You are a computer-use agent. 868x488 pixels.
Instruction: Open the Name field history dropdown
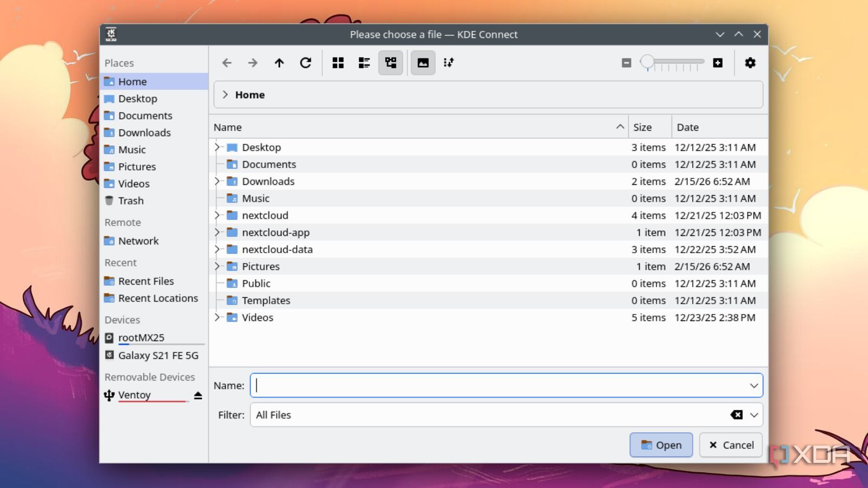[x=754, y=386]
